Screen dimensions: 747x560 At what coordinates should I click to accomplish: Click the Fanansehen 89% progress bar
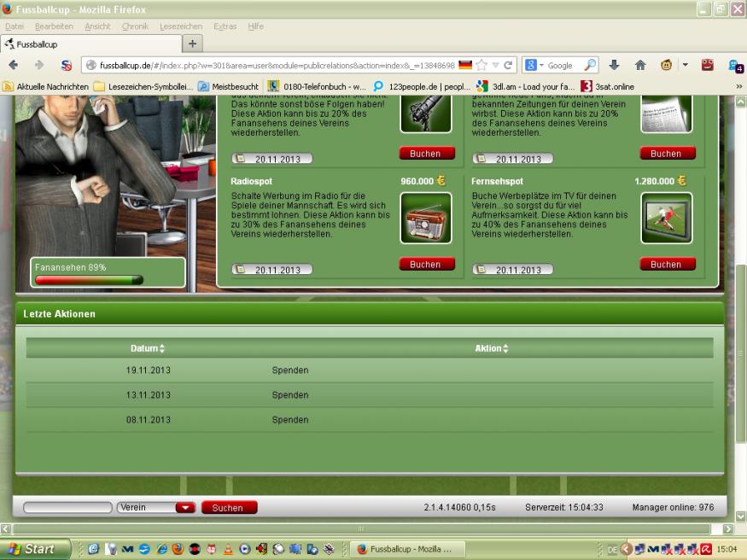(89, 279)
